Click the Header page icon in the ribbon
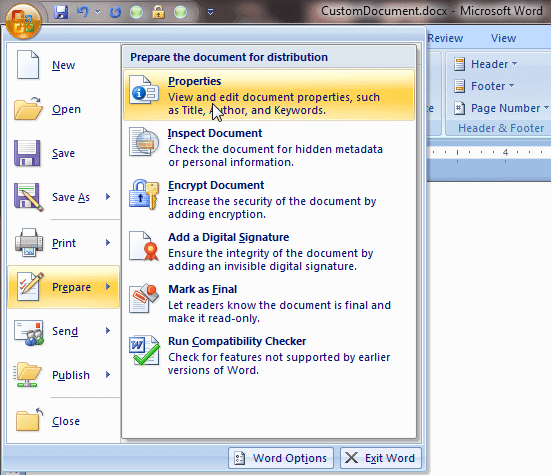The width and height of the screenshot is (552, 476). pyautogui.click(x=459, y=64)
